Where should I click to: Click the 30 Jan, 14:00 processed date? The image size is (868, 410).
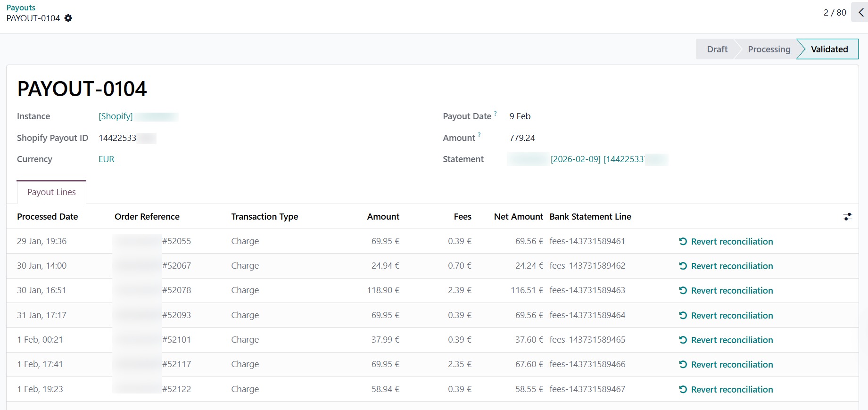click(x=41, y=265)
